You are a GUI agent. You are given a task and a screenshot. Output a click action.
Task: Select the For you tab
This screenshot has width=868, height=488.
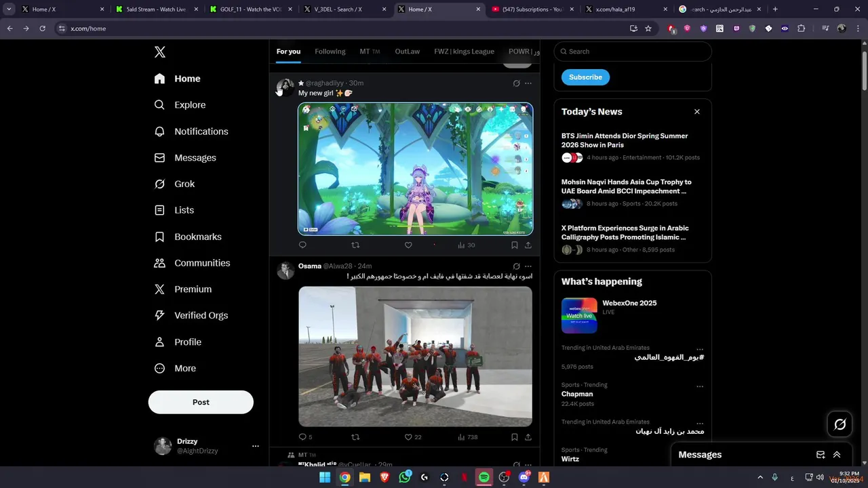tap(288, 52)
